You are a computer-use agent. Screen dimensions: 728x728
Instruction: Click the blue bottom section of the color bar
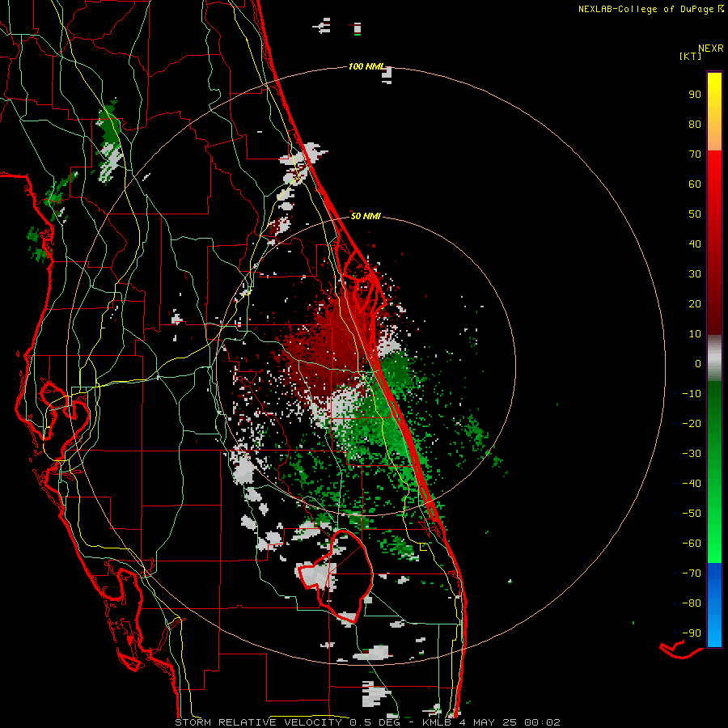coord(714,605)
